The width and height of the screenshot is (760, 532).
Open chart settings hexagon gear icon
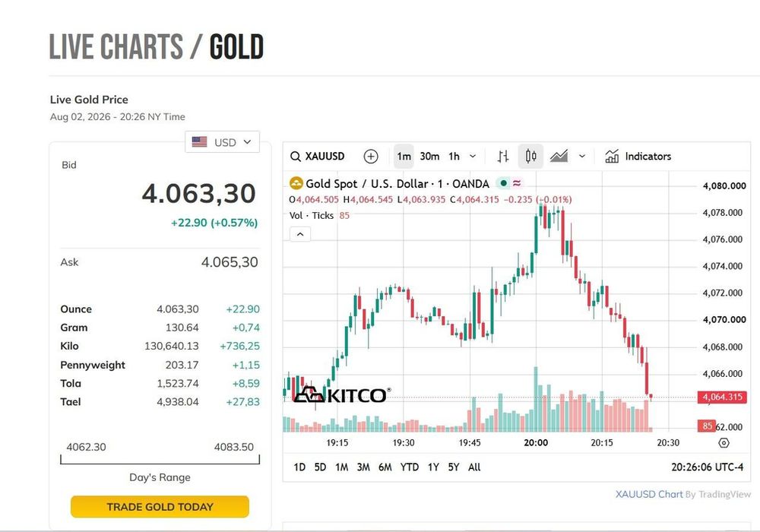tap(724, 443)
